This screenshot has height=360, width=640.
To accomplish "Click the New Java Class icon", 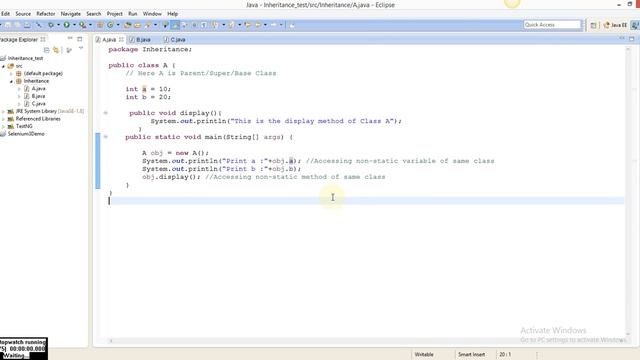I will (110, 25).
